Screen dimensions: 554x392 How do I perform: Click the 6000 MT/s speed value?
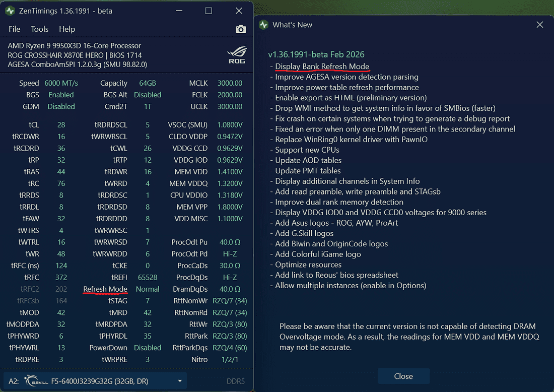tap(61, 83)
